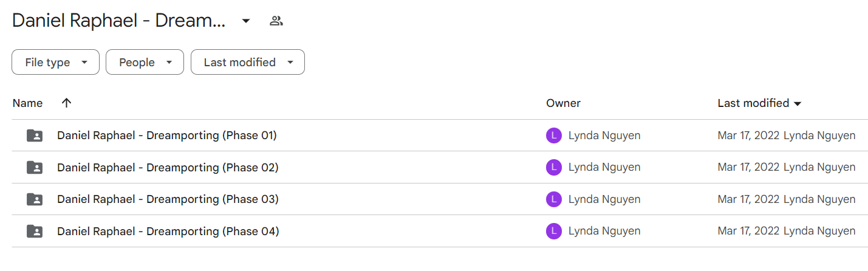The height and width of the screenshot is (271, 868).
Task: Select Daniel Raphael - Dreamporting (Phase 03) folder name
Action: 168,199
